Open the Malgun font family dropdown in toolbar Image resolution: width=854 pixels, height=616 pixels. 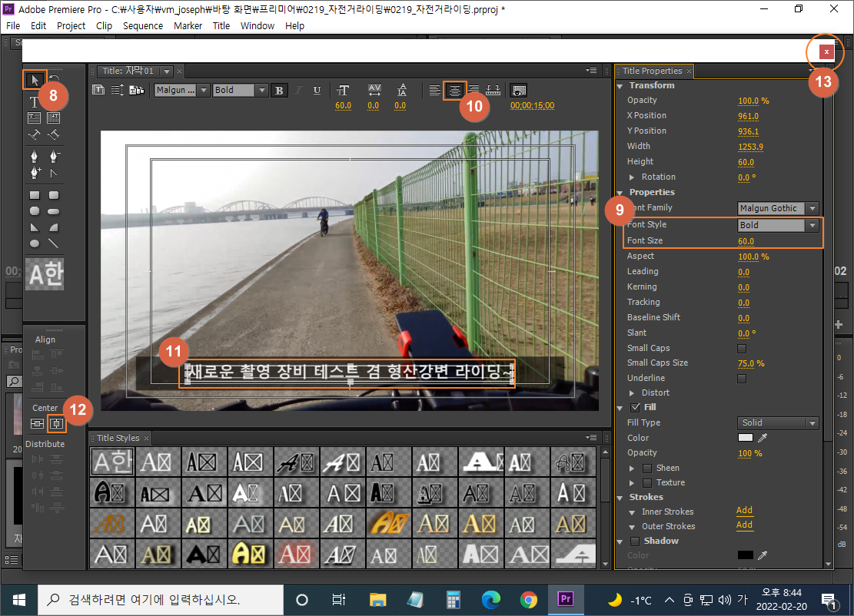pos(204,90)
